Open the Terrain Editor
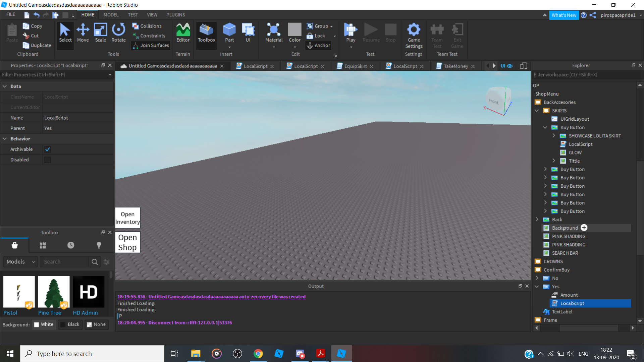This screenshot has width=644, height=362. tap(183, 33)
